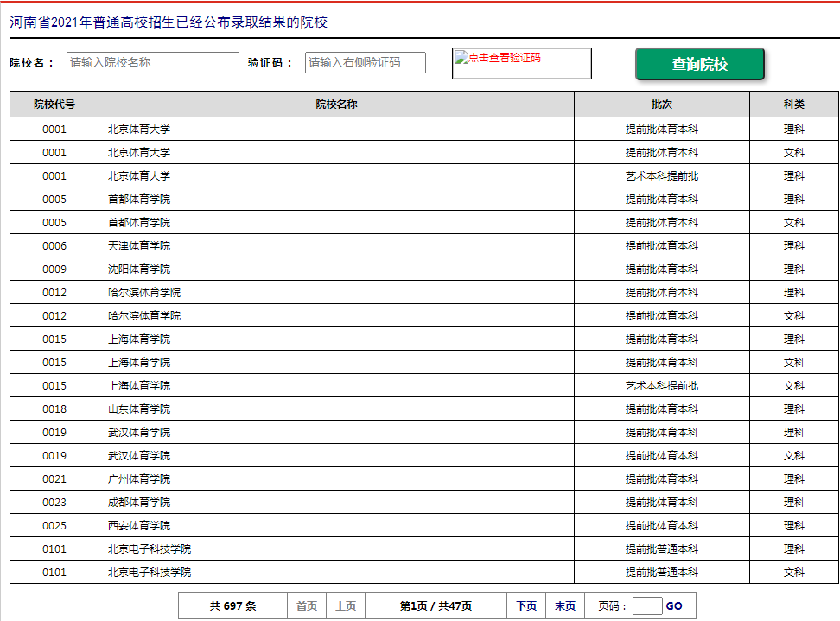Click 西安体育学院 school name
Image resolution: width=840 pixels, height=621 pixels.
(x=139, y=526)
